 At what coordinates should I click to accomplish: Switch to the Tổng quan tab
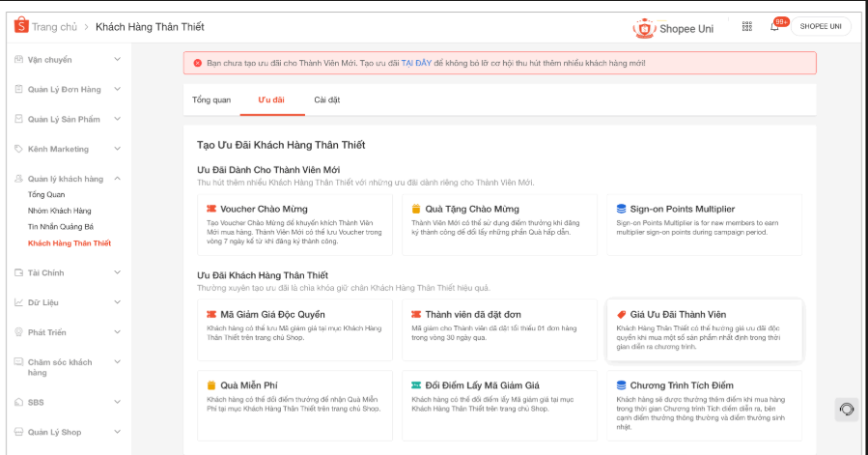click(211, 100)
